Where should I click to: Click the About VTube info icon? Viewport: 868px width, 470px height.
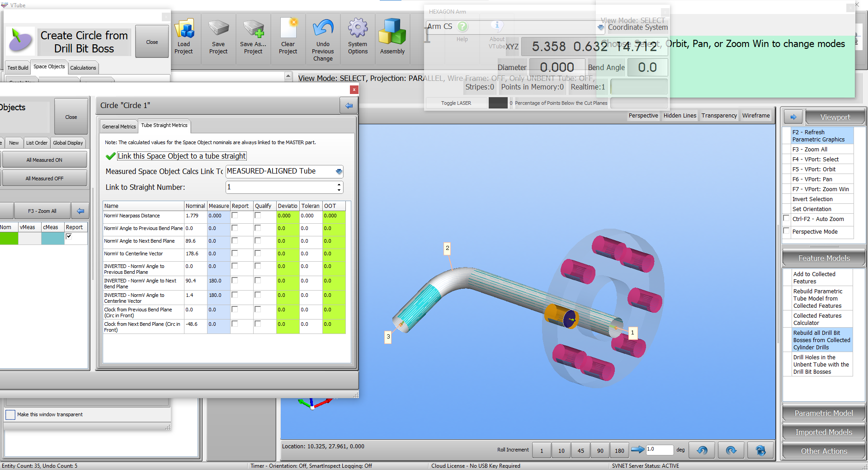pos(497,26)
